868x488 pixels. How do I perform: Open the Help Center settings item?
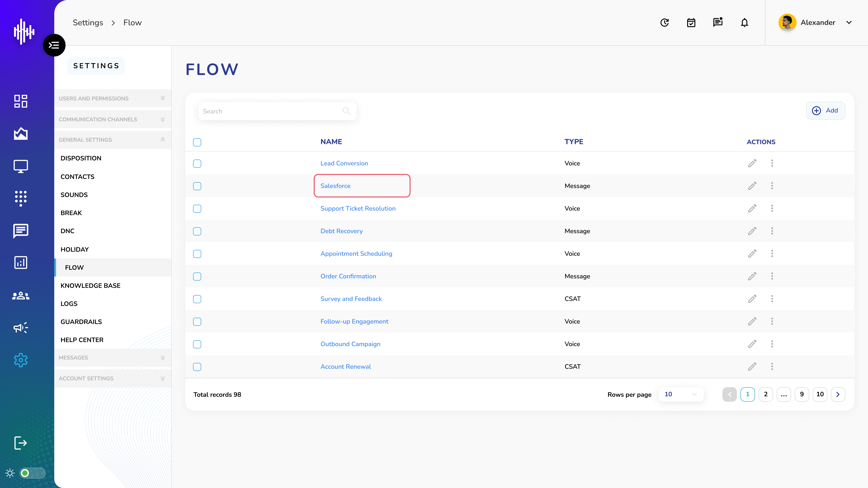[82, 340]
